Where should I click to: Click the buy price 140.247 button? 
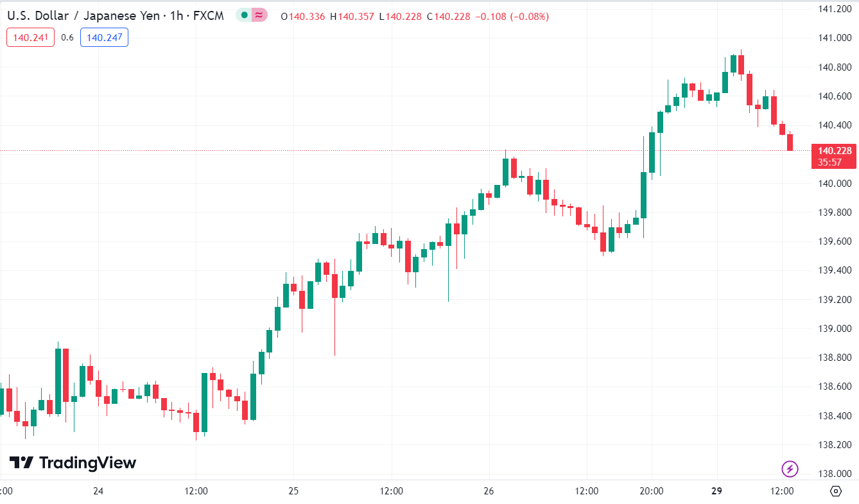coord(104,38)
